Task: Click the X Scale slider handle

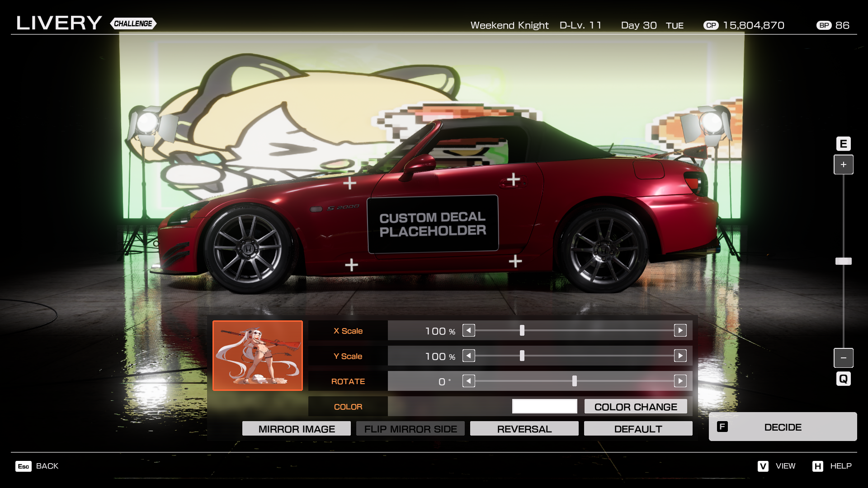Action: (x=522, y=331)
